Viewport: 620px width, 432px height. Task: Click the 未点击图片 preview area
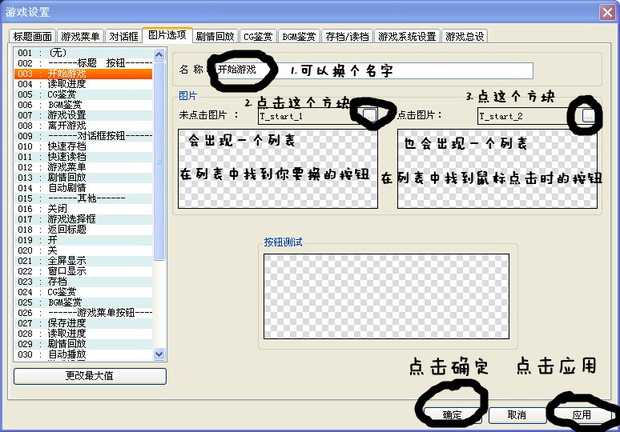coord(278,169)
